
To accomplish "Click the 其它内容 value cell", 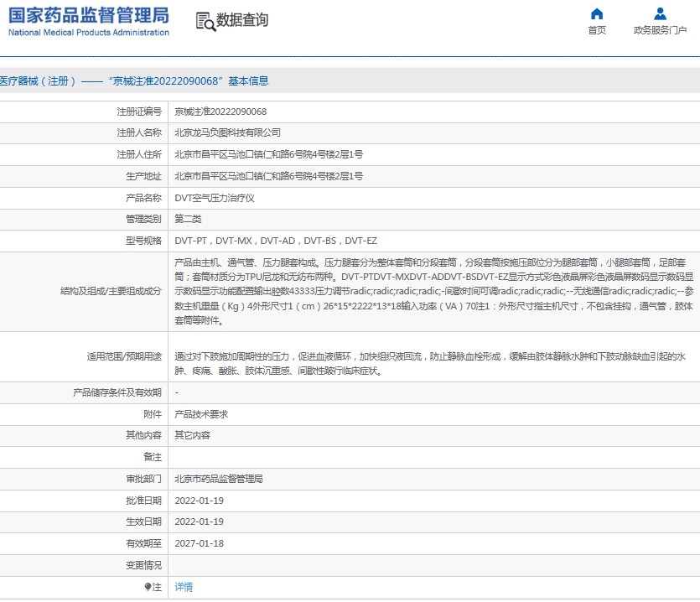I will pyautogui.click(x=192, y=435).
